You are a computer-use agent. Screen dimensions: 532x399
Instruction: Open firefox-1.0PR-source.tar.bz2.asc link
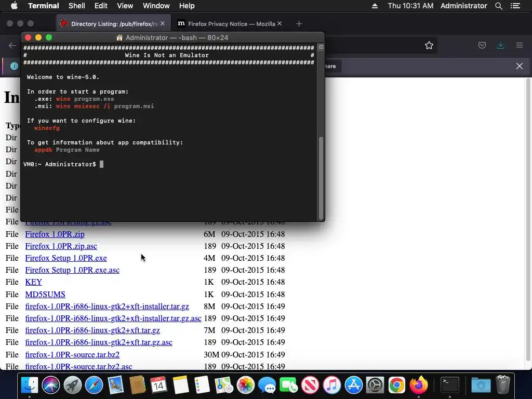click(x=78, y=366)
